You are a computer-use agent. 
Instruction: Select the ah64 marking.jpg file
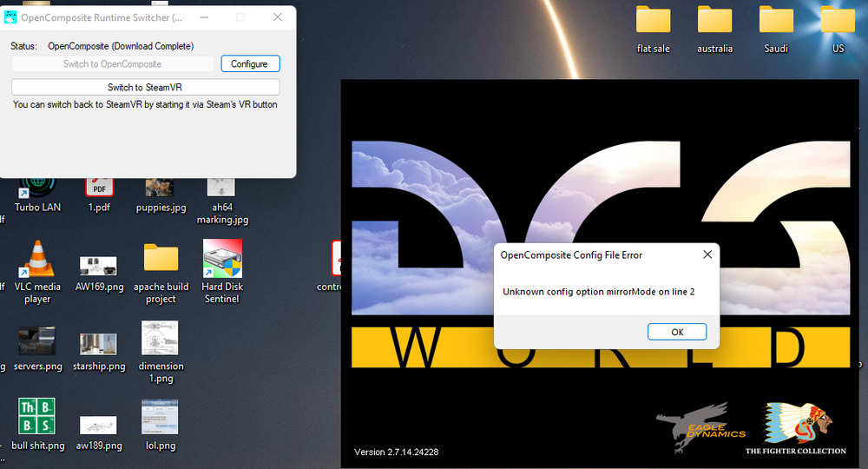tap(222, 200)
